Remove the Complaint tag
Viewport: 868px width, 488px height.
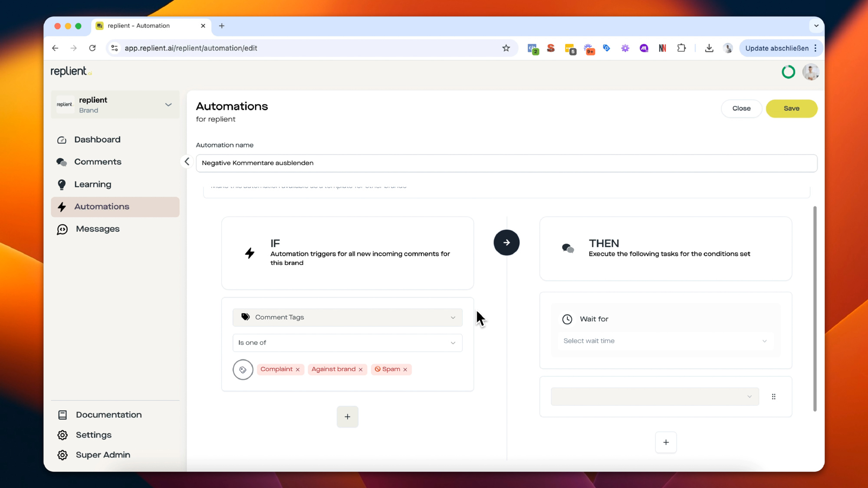point(298,370)
